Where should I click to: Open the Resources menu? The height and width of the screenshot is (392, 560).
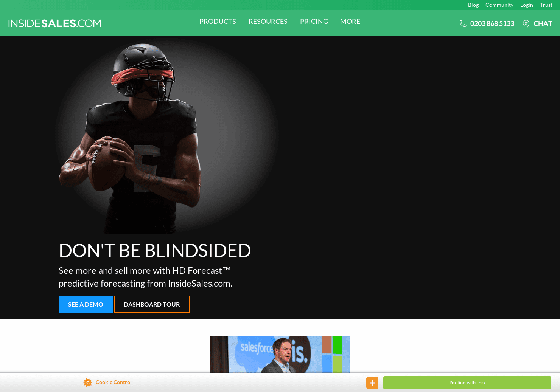tap(268, 22)
